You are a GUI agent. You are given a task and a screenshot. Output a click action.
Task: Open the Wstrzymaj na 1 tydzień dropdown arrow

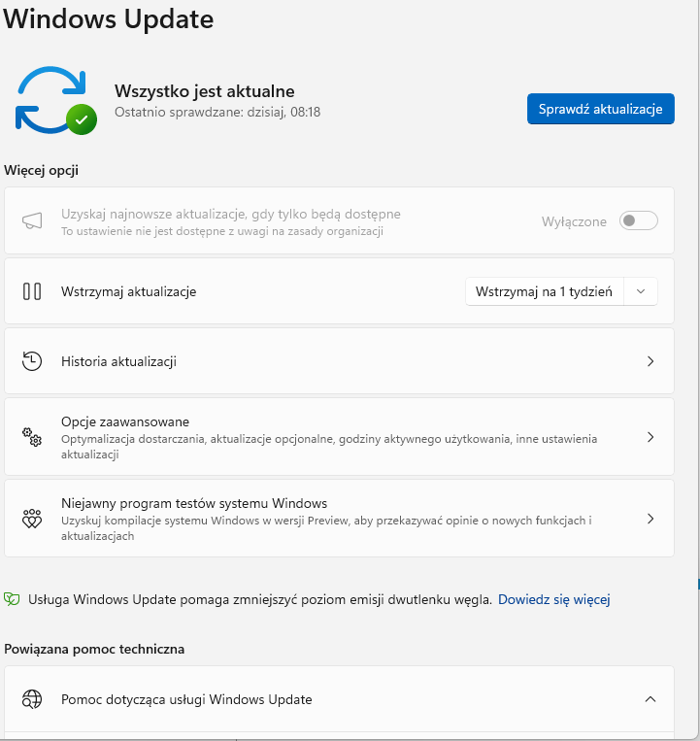640,291
